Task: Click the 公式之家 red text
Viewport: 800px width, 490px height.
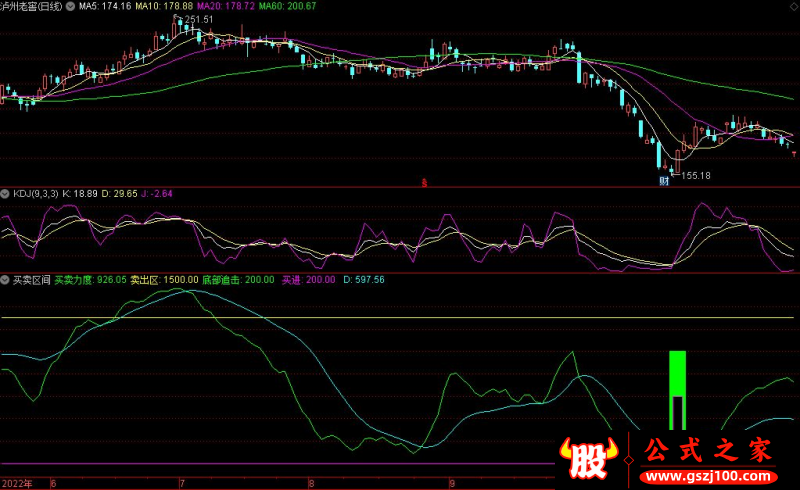Action: (x=707, y=449)
